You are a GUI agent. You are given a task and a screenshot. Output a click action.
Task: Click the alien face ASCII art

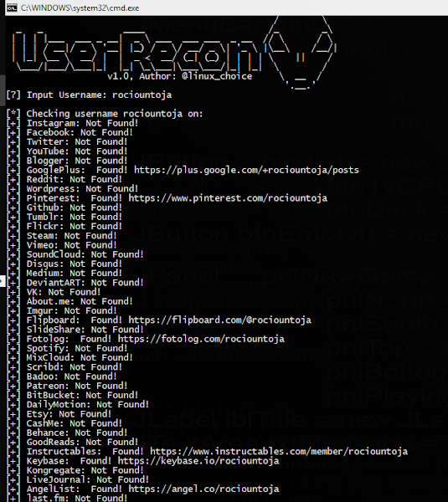click(300, 53)
